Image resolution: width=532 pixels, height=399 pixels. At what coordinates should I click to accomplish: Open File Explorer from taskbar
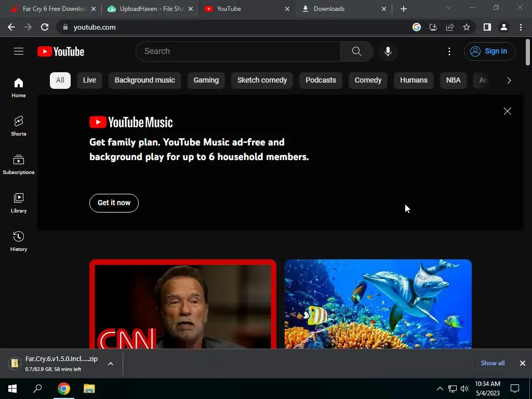pos(89,389)
